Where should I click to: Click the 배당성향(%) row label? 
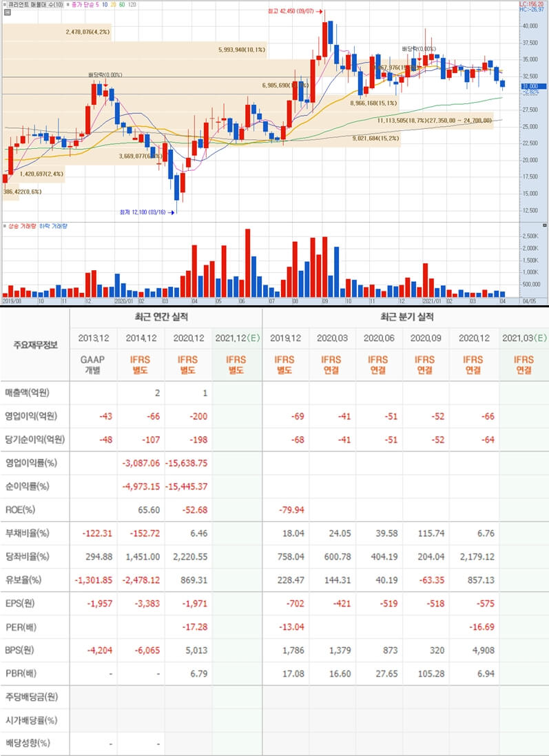(28, 743)
